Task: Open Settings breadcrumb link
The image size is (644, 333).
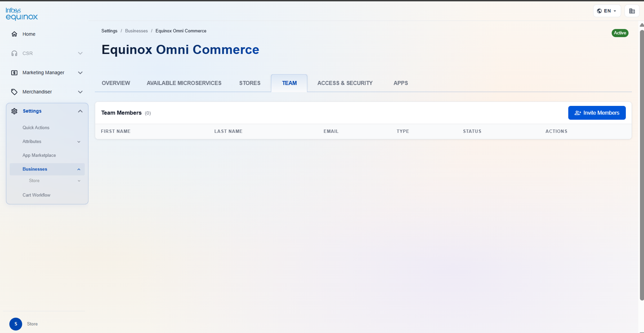Action: pyautogui.click(x=109, y=31)
